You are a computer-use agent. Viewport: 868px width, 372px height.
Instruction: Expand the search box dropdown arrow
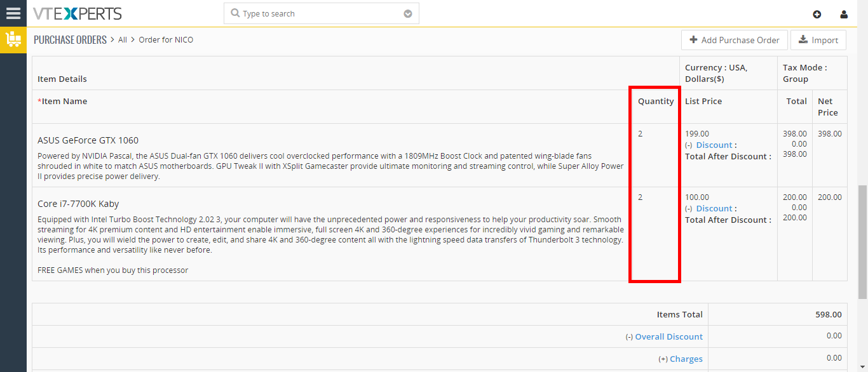point(408,14)
